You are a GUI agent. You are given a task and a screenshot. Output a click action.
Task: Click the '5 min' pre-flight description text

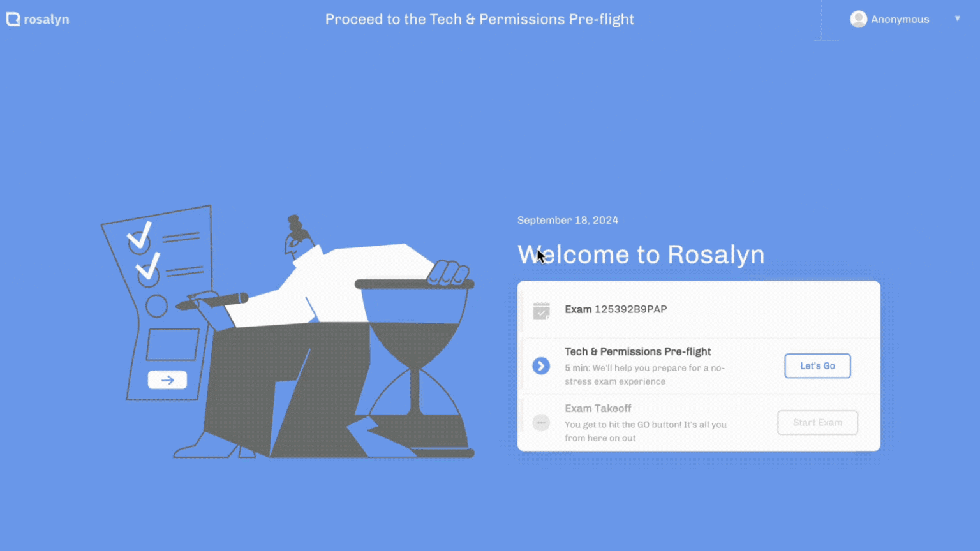point(645,374)
